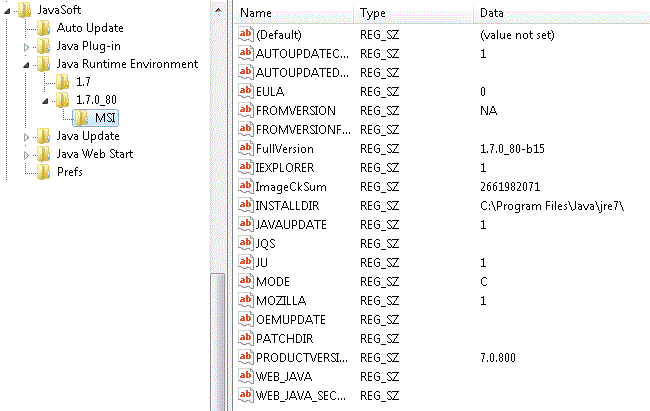Click the Auto Update folder icon
The width and height of the screenshot is (650, 411).
click(x=44, y=28)
